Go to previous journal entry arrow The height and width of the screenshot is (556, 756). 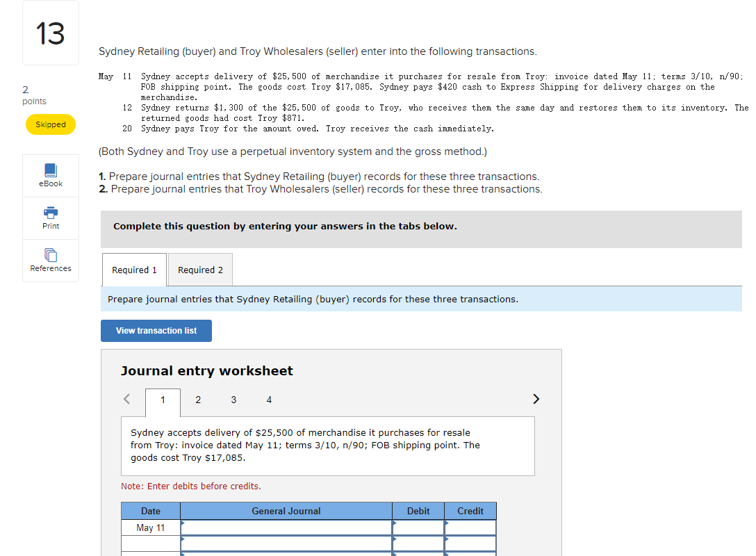(126, 400)
